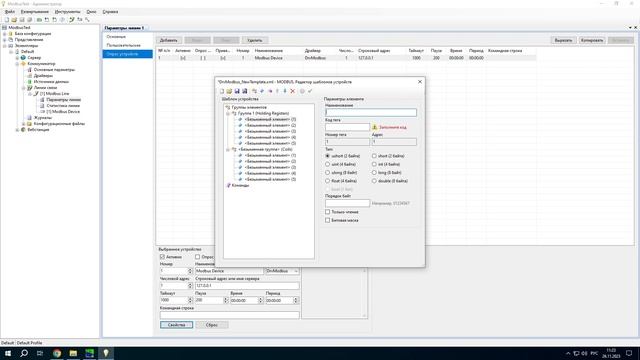This screenshot has width=640, height=360.
Task: Collapse the Коммуникатор node
Action: point(17,64)
